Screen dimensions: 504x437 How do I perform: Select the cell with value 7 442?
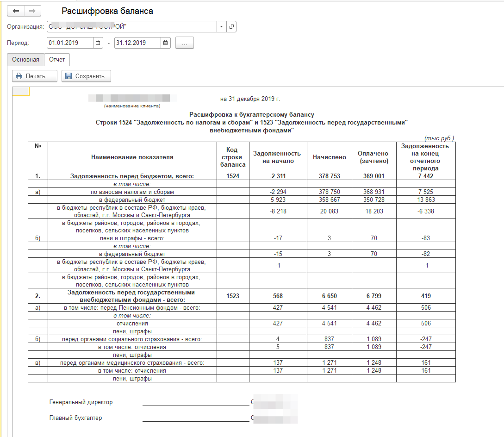pos(426,176)
